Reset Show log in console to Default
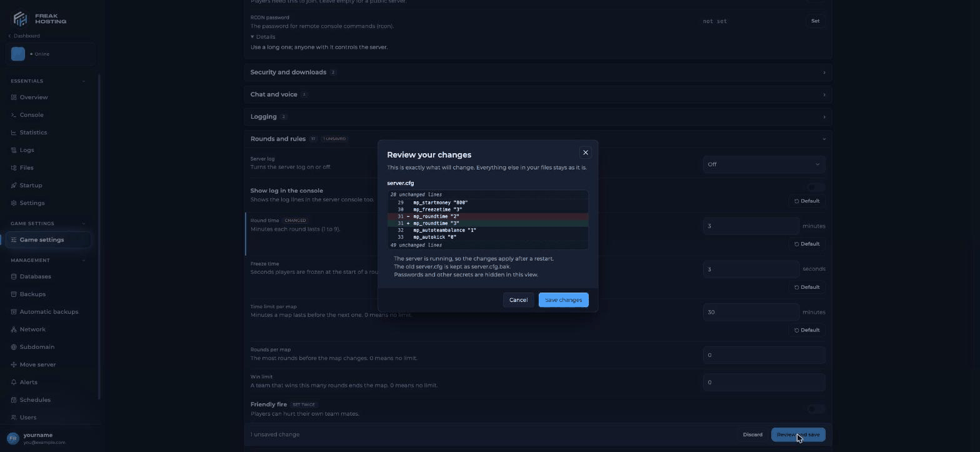980x452 pixels. coord(807,201)
